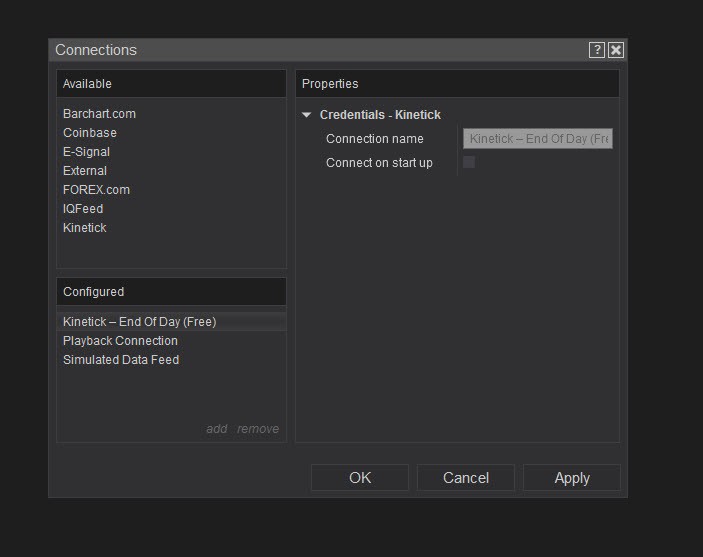The height and width of the screenshot is (557, 703).
Task: Click the remove link
Action: point(258,429)
